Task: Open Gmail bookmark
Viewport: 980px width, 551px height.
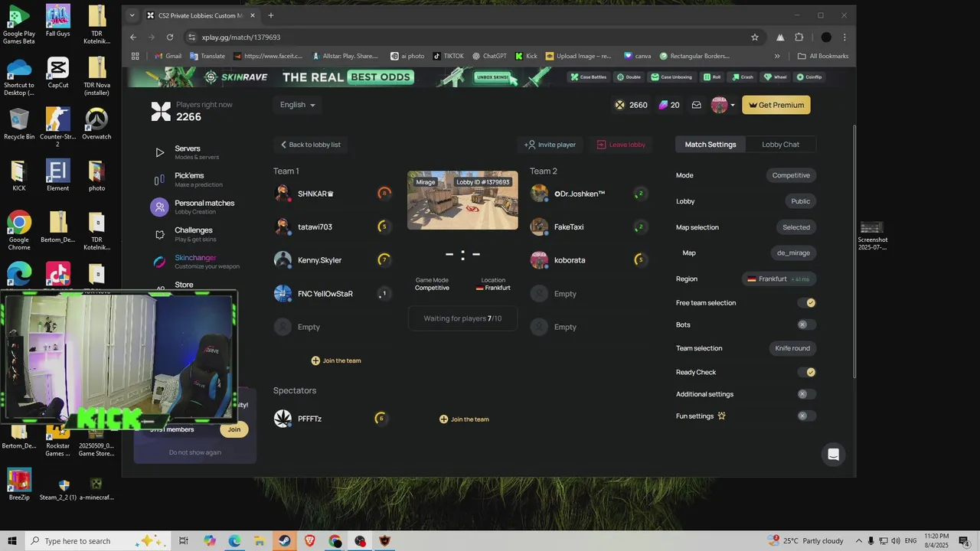Action: click(168, 56)
